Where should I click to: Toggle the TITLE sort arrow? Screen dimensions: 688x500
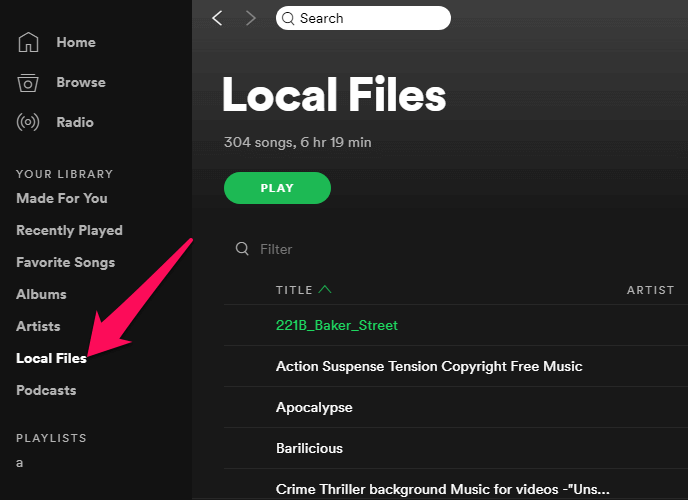(325, 289)
